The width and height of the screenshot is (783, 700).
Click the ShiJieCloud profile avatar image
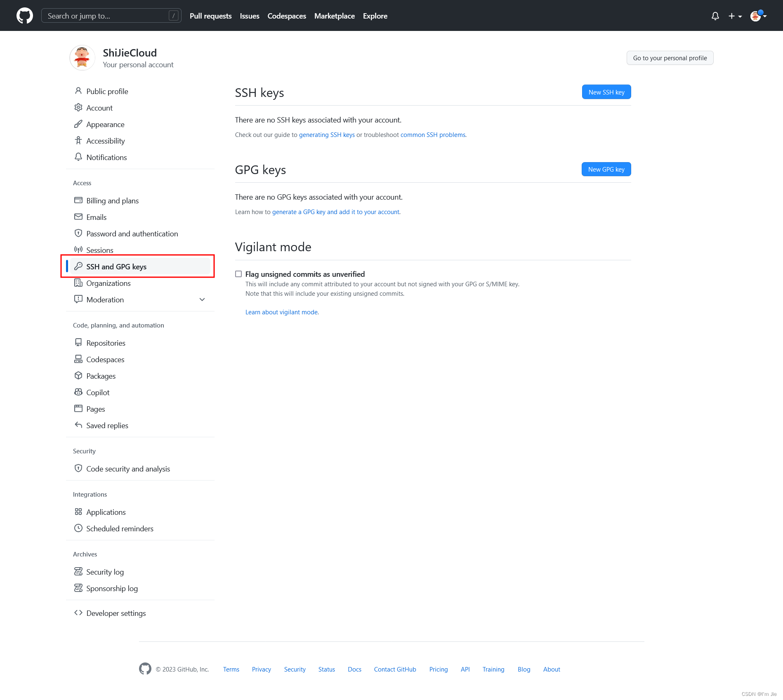[83, 58]
